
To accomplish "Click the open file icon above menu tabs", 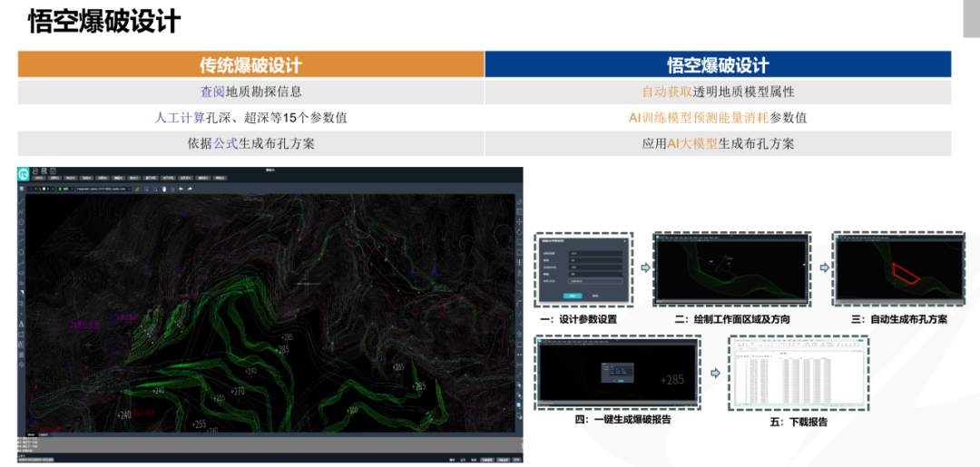I will click(35, 171).
